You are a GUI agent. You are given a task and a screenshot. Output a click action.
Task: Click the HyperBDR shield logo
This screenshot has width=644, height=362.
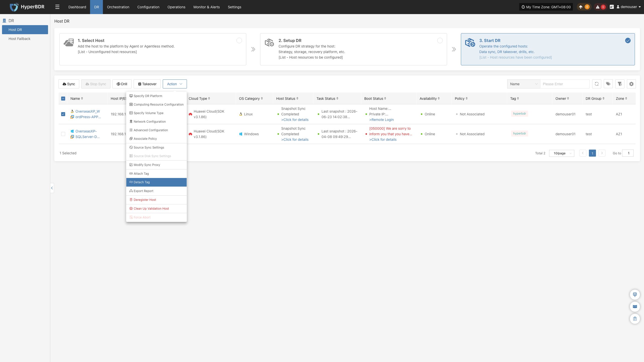[14, 7]
